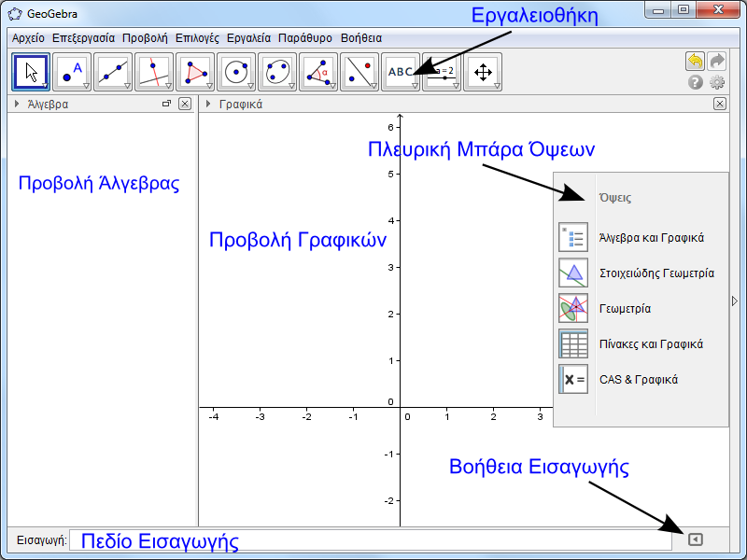This screenshot has height=560, width=747.
Task: Select the Line through Two Points tool
Action: [x=113, y=73]
